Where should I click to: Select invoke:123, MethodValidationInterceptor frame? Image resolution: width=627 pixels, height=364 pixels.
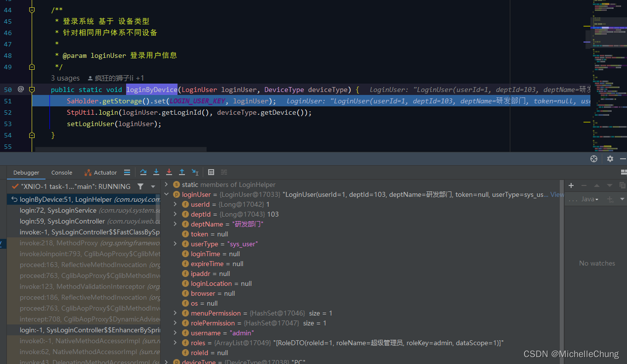84,286
